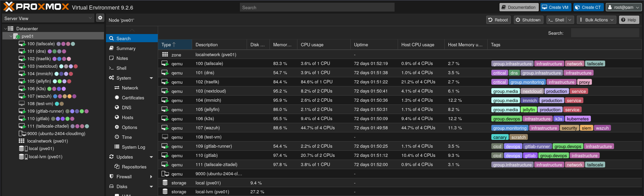Click the 'tailscale' tag on row 100
Screen dimensions: 644x196
pos(595,64)
